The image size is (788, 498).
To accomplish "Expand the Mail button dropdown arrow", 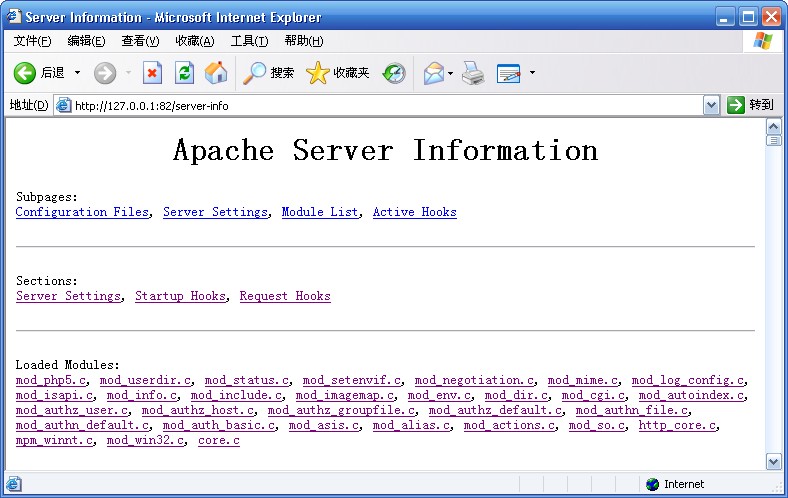I will (450, 73).
